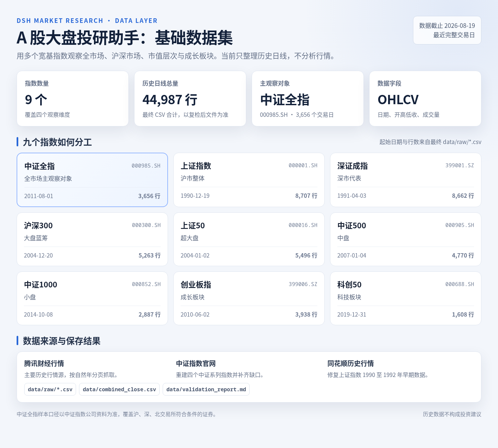Click the 主观察对象 中证全指 stat value
Viewport: 498px width, 448px height.
point(285,100)
